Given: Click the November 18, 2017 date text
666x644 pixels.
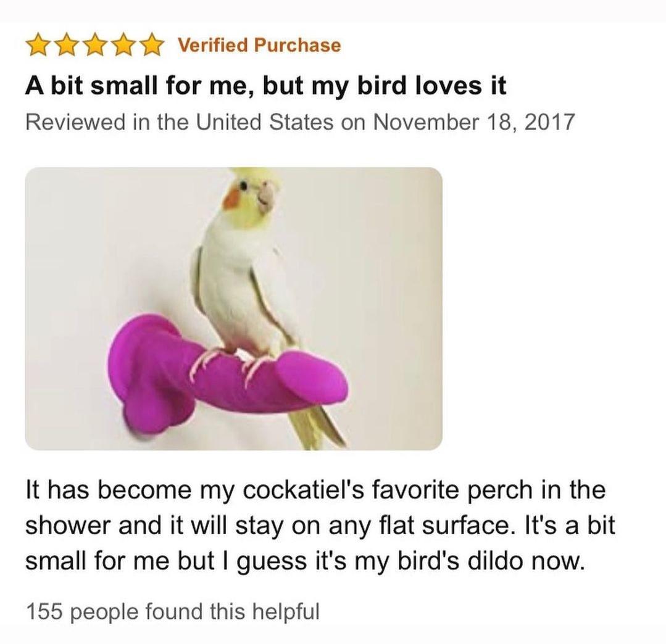Looking at the screenshot, I should coord(473,122).
